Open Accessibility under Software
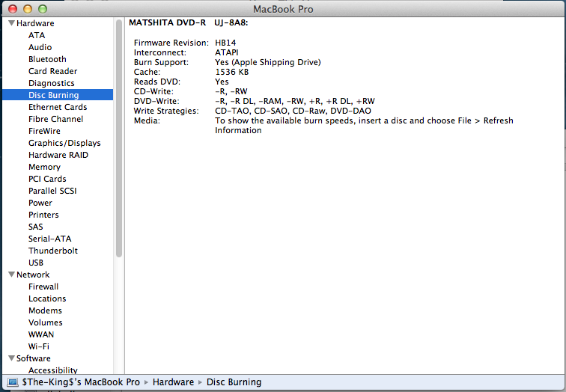The image size is (566, 392). coord(53,370)
